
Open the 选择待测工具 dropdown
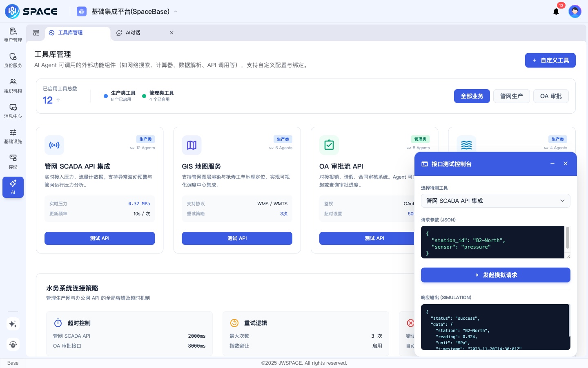tap(496, 201)
